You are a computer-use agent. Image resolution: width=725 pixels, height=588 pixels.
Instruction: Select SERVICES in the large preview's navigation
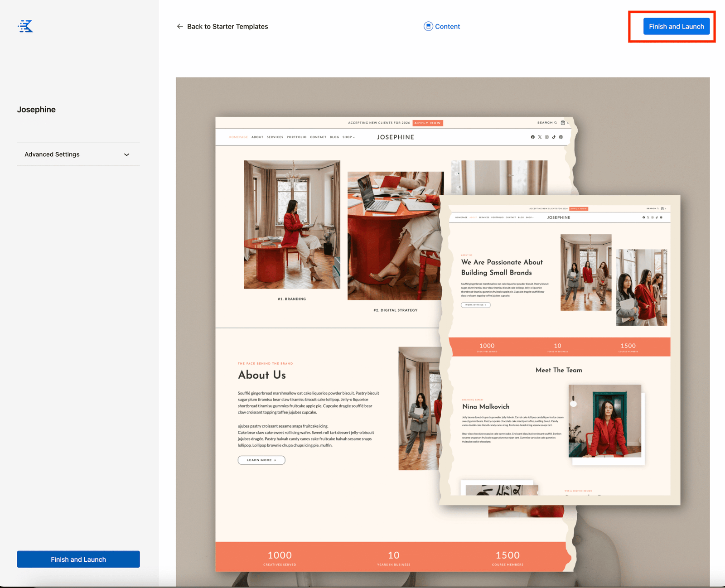tap(275, 137)
